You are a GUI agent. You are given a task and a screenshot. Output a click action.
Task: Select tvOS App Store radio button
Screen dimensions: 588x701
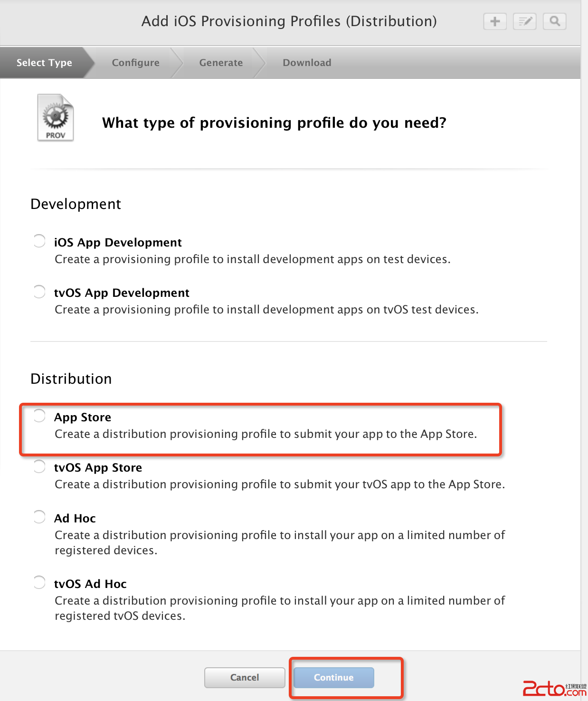39,466
